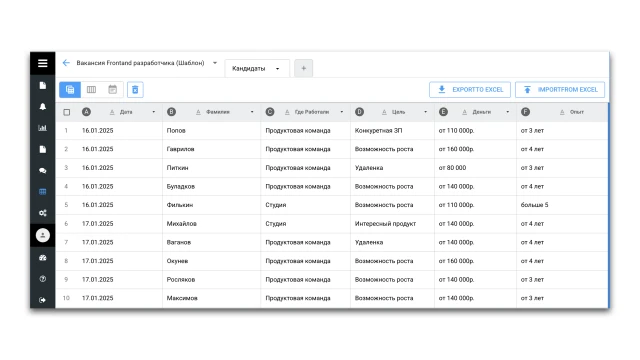The height and width of the screenshot is (360, 640).
Task: Switch to column board view icon
Action: tap(91, 90)
